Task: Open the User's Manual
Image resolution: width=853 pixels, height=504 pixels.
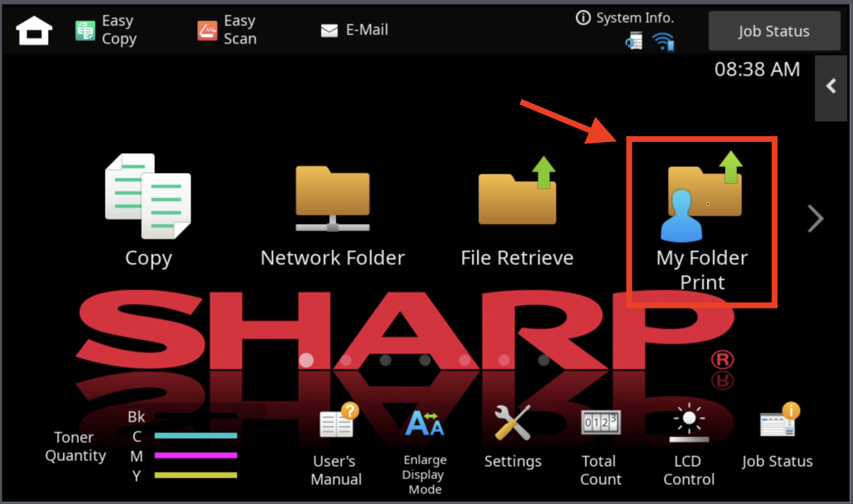Action: coord(336,444)
